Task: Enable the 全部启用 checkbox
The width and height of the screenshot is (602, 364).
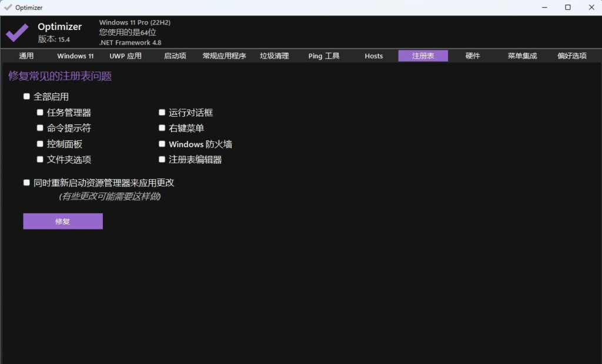Action: click(x=26, y=96)
